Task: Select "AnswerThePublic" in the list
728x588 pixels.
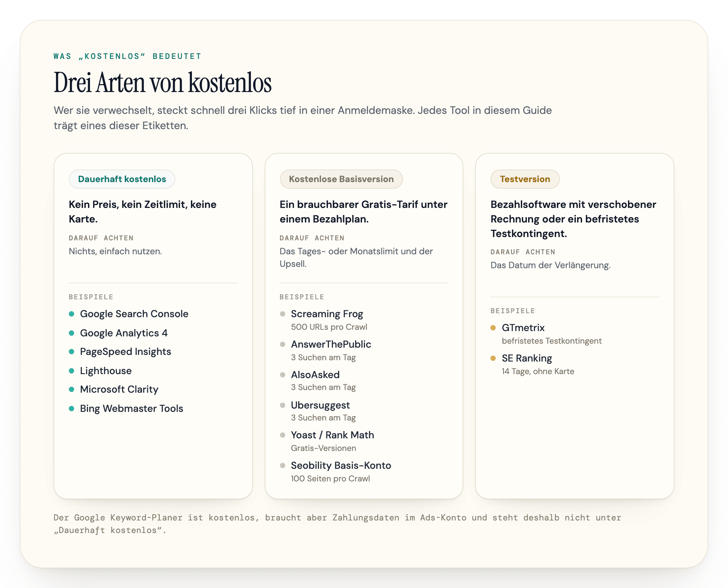Action: pyautogui.click(x=331, y=344)
